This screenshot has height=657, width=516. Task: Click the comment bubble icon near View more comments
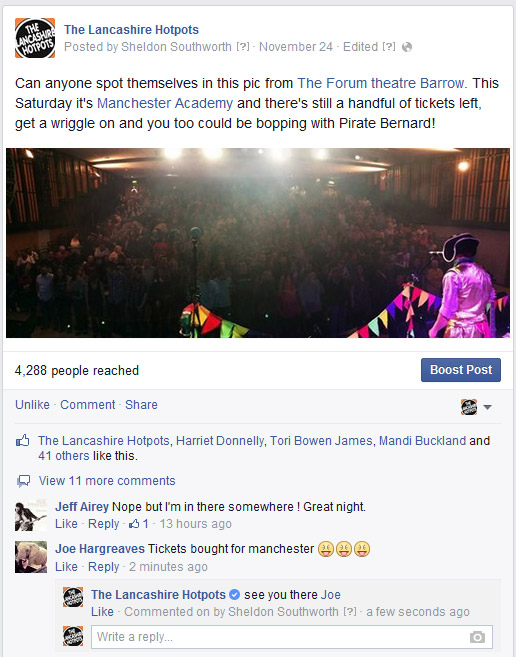23,481
